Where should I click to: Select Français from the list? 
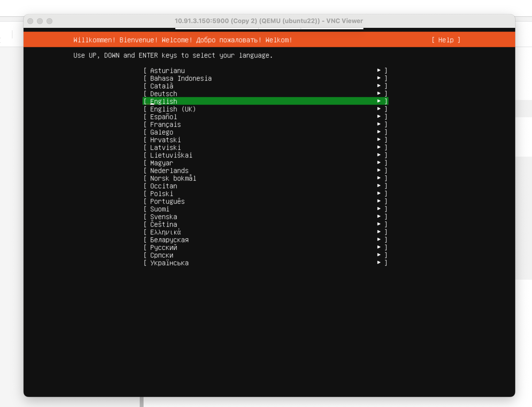[x=165, y=124]
